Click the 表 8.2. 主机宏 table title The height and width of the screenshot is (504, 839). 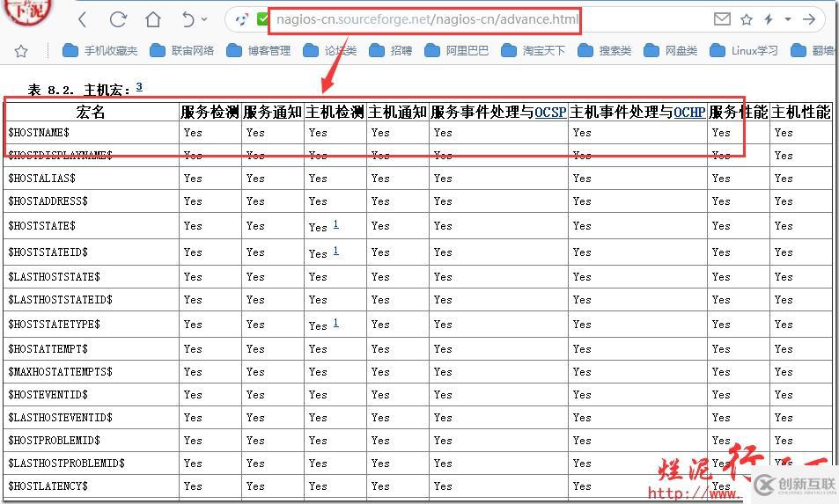[x=79, y=90]
